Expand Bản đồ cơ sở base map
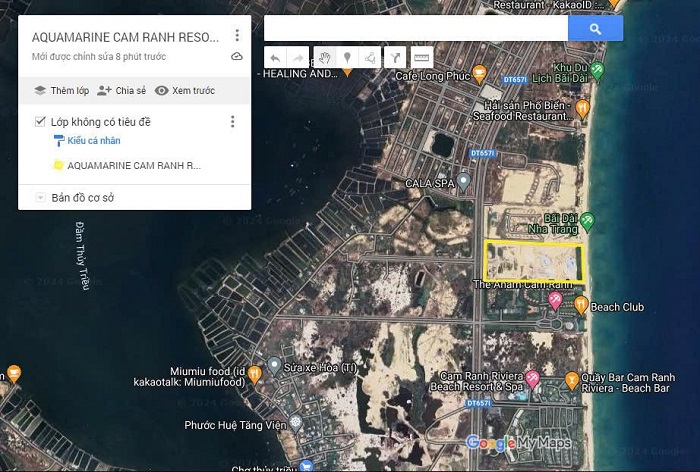The width and height of the screenshot is (700, 472). [40, 197]
